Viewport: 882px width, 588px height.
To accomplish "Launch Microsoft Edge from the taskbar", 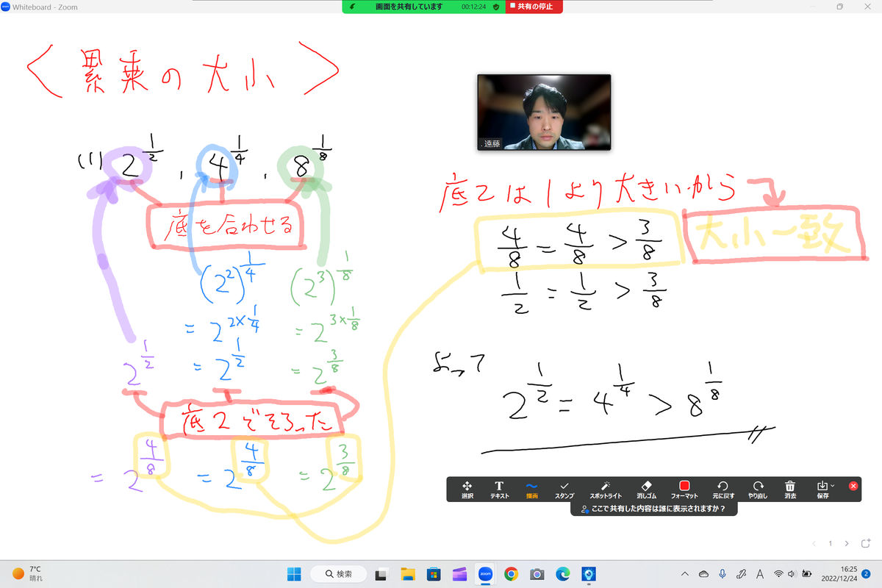I will (563, 574).
